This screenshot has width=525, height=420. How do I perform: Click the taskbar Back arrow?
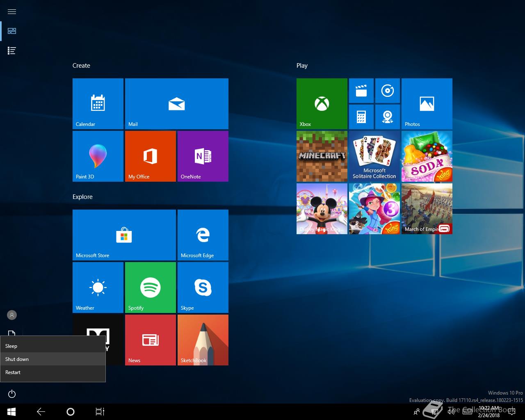(41, 412)
